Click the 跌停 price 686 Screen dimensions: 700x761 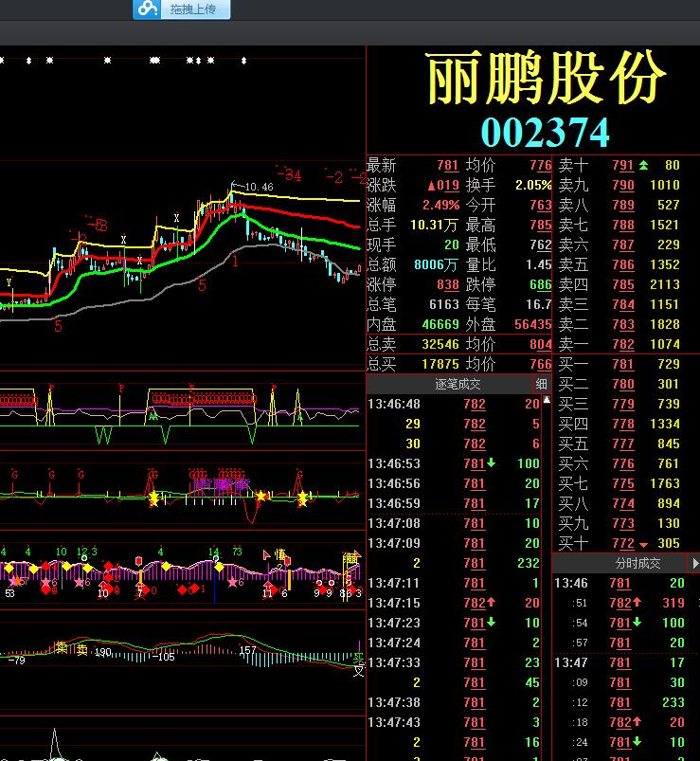click(541, 284)
